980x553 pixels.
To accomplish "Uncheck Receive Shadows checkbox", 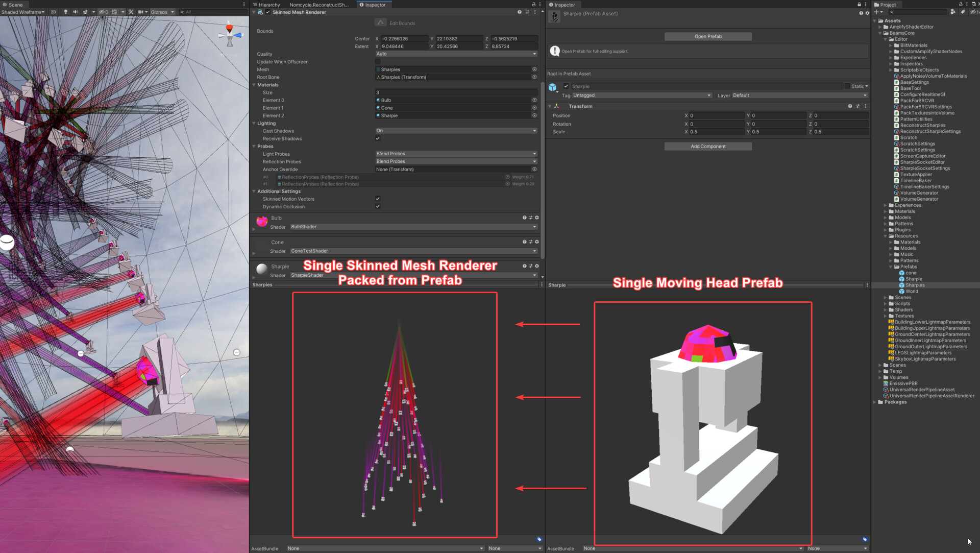I will 378,138.
